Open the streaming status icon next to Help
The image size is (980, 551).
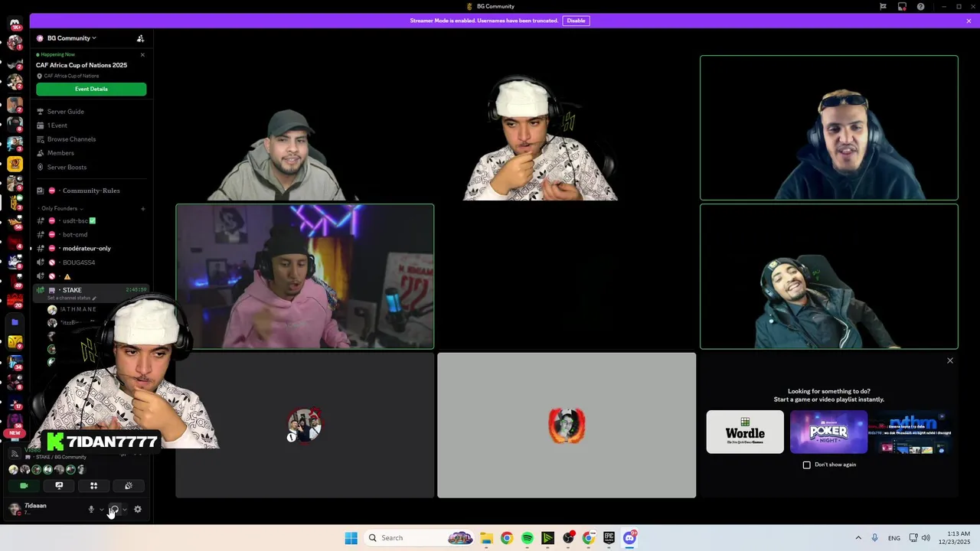click(x=902, y=7)
